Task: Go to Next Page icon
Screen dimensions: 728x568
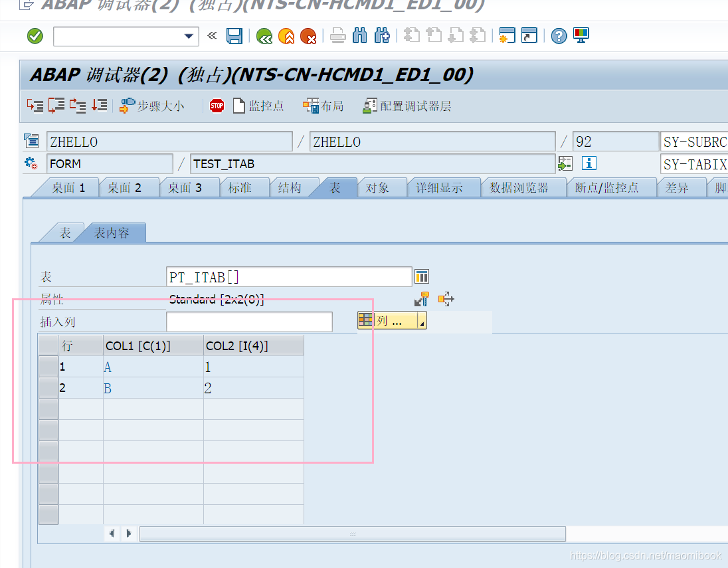Action: (456, 36)
